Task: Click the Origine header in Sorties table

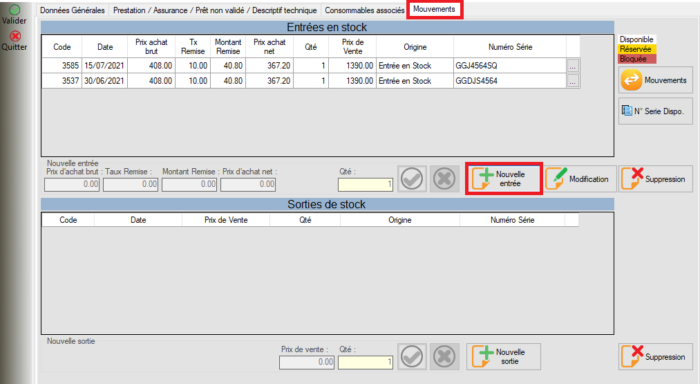Action: click(400, 220)
